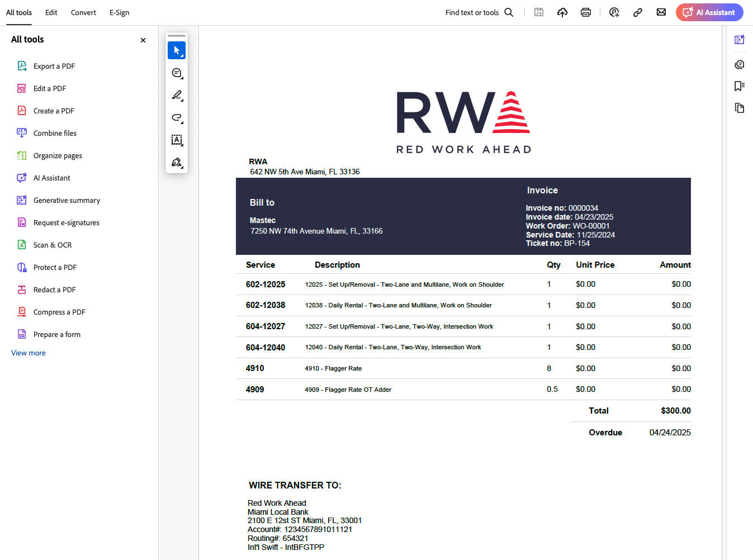Open the comment tool in quick toolbar
The height and width of the screenshot is (560, 753).
click(x=176, y=73)
